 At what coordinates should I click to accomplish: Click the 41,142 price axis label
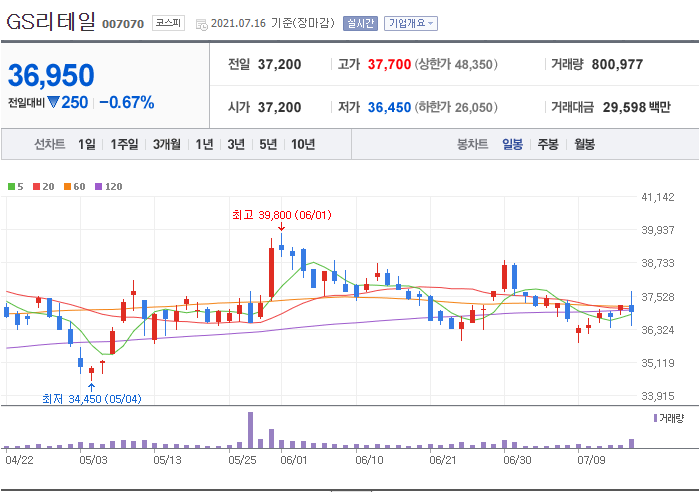[x=658, y=197]
